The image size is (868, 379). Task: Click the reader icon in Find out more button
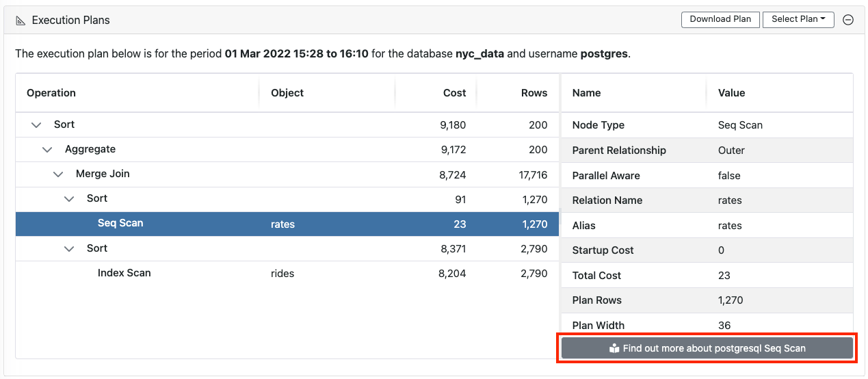[x=614, y=348]
